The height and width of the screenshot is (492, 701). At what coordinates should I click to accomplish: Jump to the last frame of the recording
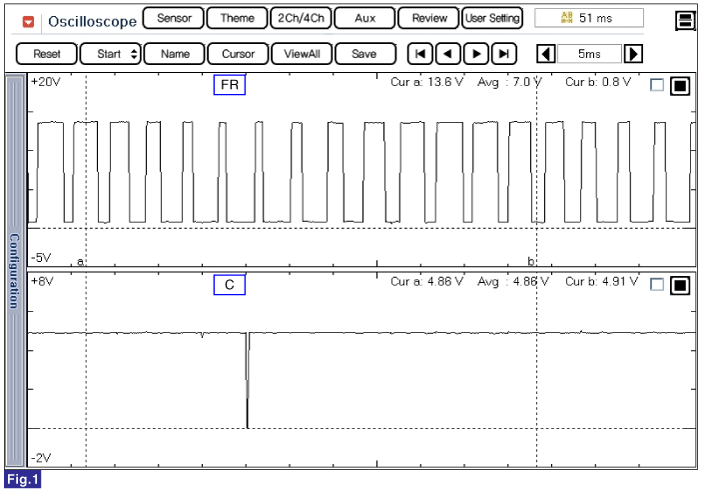click(x=504, y=54)
